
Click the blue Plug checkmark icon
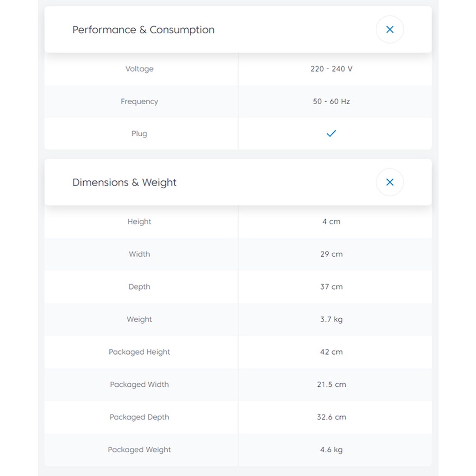click(331, 133)
